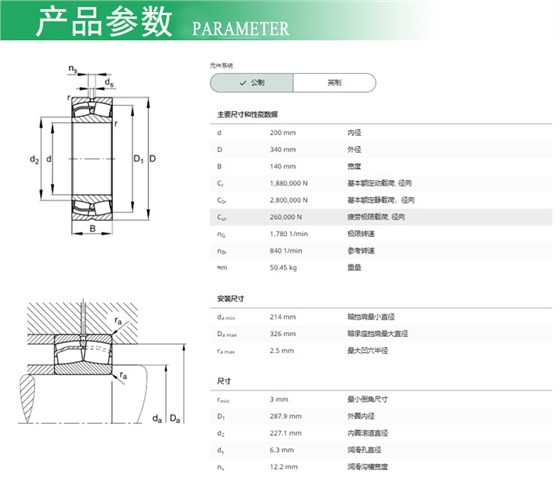The width and height of the screenshot is (560, 484).
Task: Switch units to 英制 imperial
Action: (x=335, y=83)
